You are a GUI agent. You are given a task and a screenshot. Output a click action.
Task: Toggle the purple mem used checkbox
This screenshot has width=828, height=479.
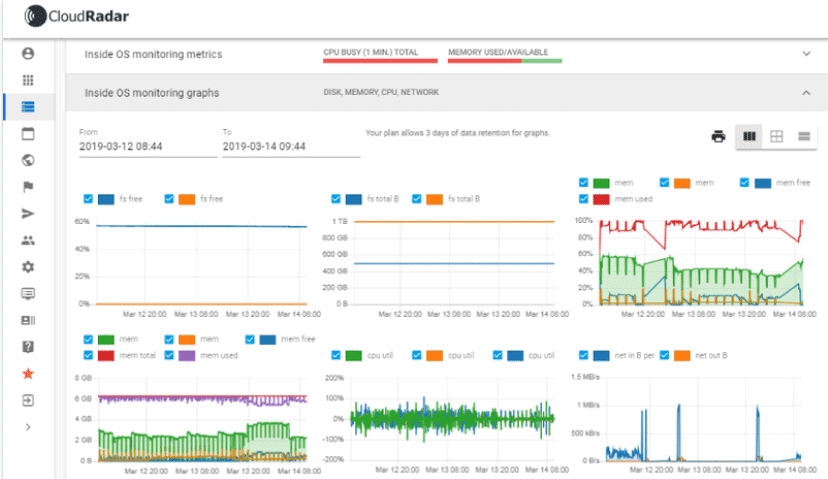[x=169, y=355]
